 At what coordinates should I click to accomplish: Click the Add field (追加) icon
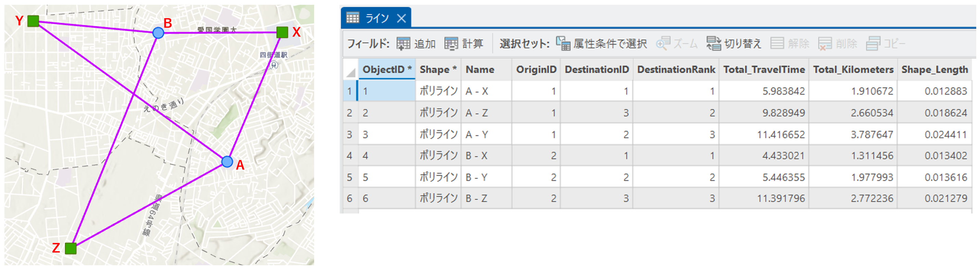coord(403,44)
